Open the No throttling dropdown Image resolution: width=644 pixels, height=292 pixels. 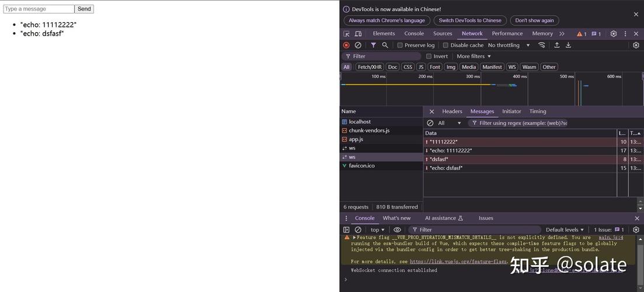point(509,45)
